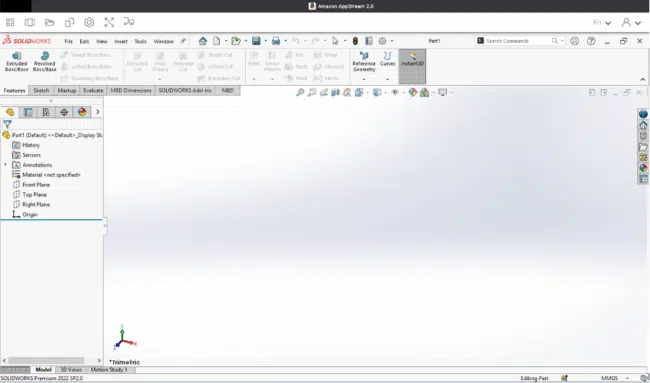Image resolution: width=650 pixels, height=383 pixels.
Task: Open the Options gear icon
Action: pyautogui.click(x=382, y=41)
